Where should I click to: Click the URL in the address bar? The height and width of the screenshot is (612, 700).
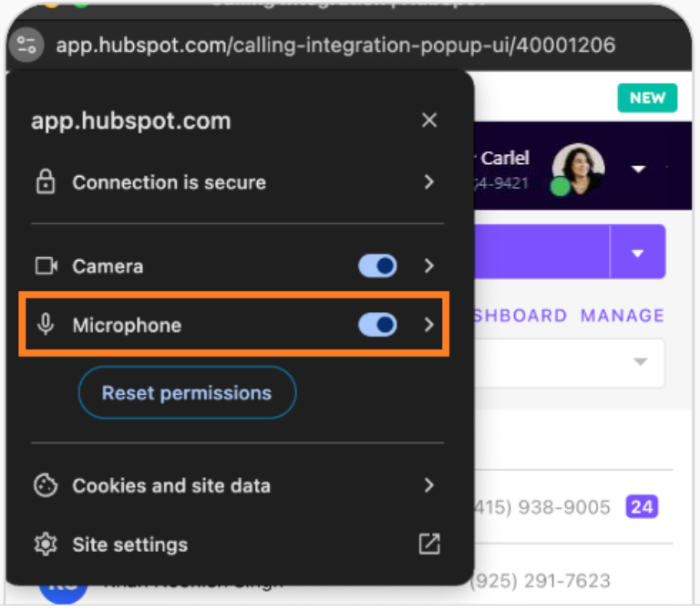coord(335,45)
